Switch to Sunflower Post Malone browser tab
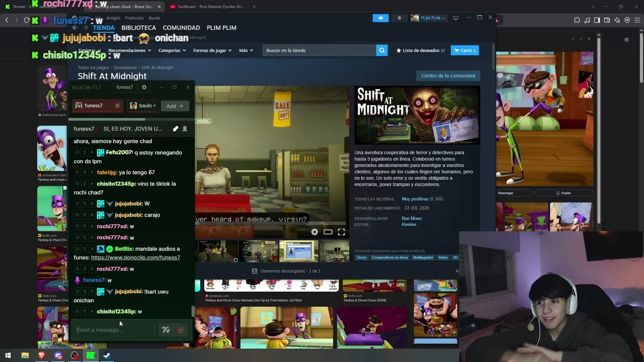This screenshot has width=644, height=362. pyautogui.click(x=207, y=7)
